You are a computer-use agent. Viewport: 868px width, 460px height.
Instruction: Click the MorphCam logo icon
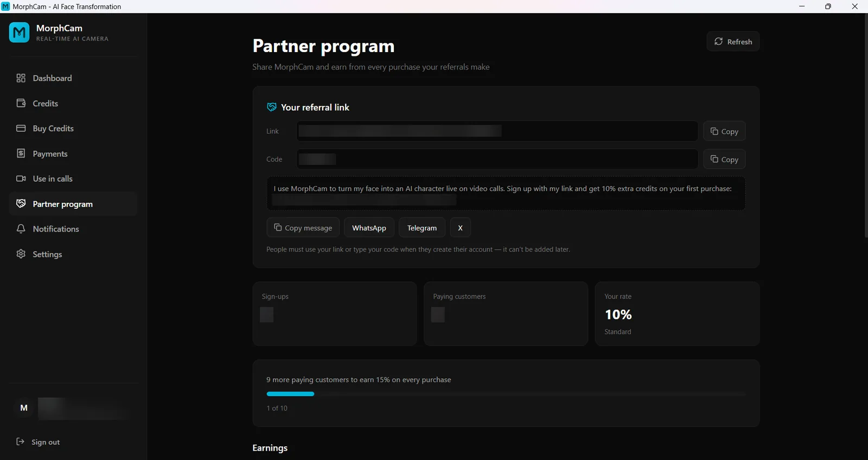20,33
